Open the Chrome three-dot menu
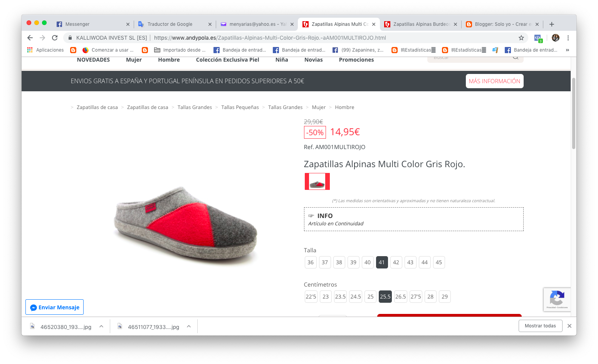Screen dimensions: 598x364 coord(568,38)
